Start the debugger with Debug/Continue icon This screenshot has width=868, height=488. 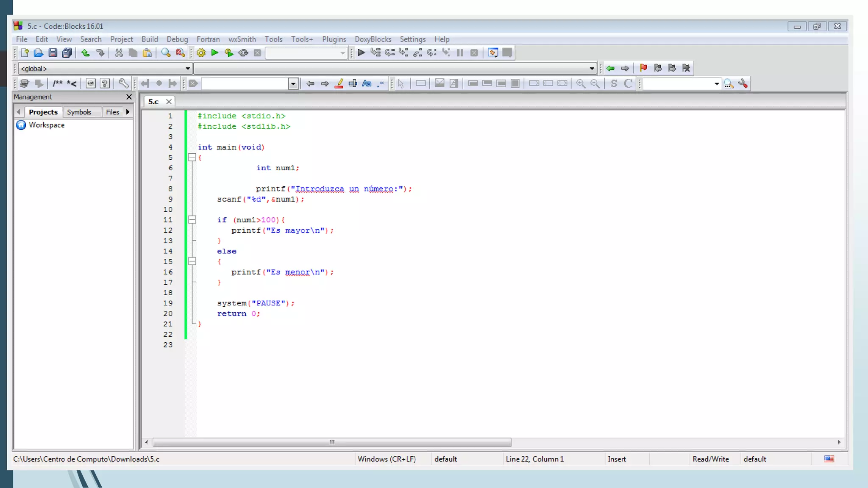361,53
